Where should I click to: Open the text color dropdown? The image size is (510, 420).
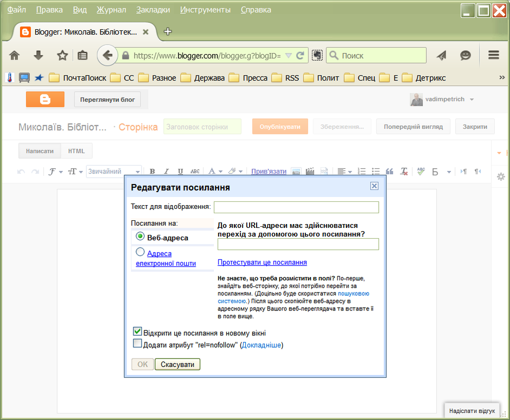215,171
